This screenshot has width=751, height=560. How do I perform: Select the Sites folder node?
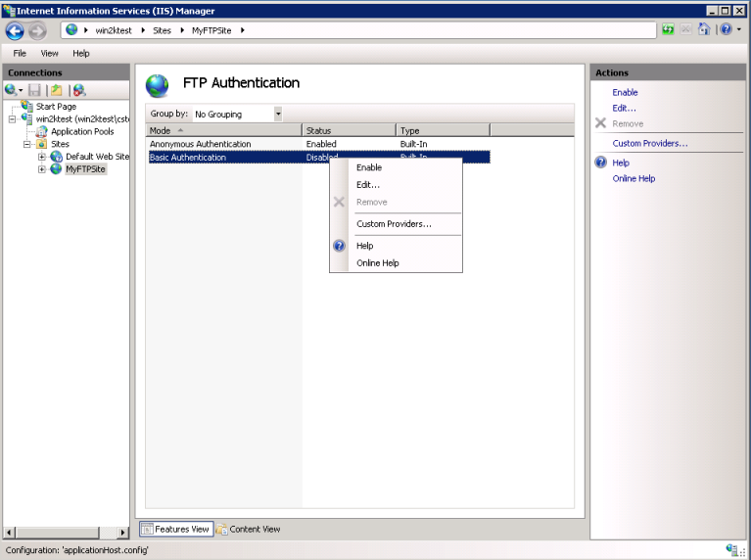[x=60, y=144]
